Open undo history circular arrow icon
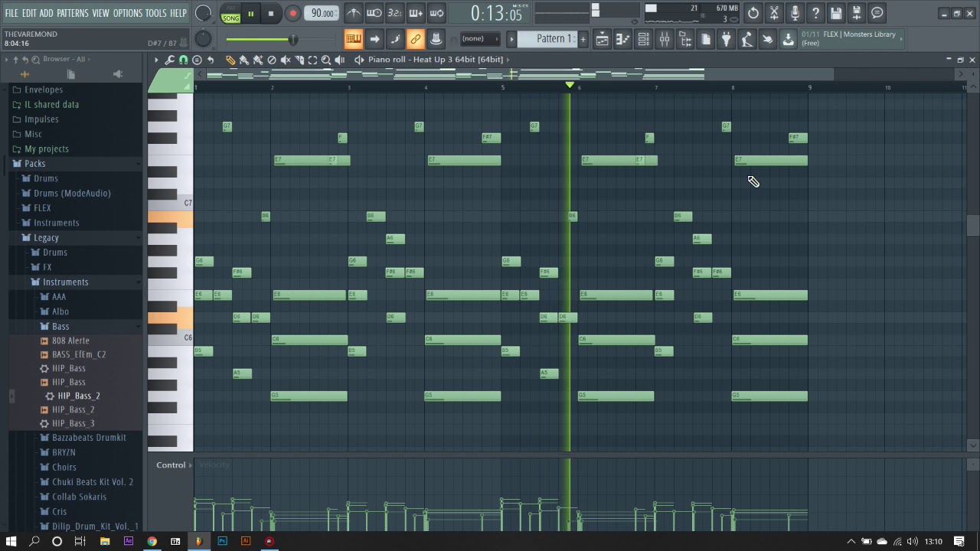The width and height of the screenshot is (980, 551). click(753, 13)
